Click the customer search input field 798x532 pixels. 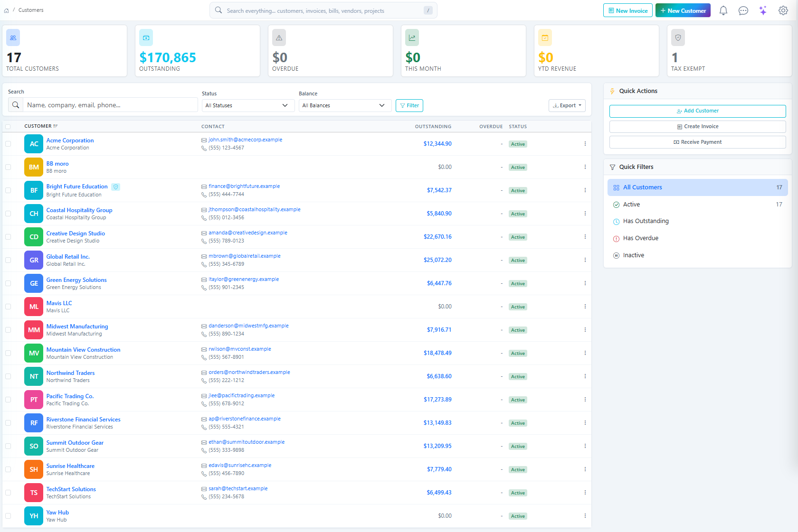click(110, 105)
